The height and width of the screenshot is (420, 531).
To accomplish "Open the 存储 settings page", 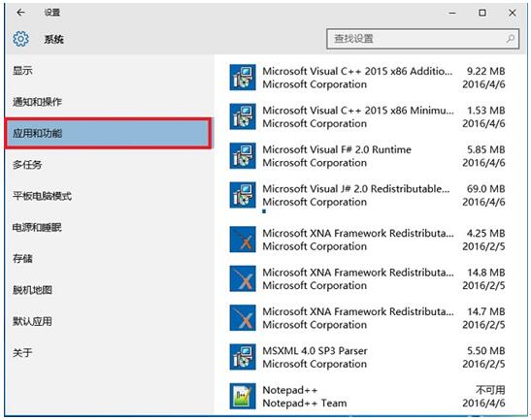I will tap(22, 259).
